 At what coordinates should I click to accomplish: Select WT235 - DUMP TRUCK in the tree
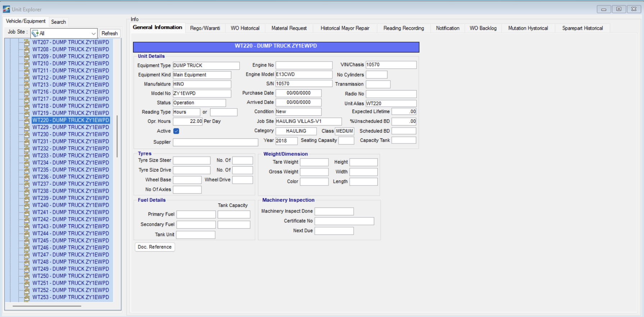click(x=71, y=170)
